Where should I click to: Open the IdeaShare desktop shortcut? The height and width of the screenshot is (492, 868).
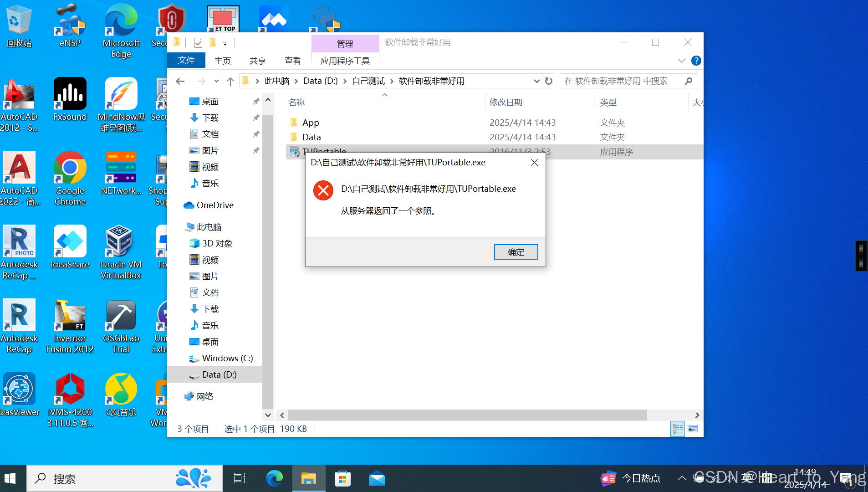(70, 248)
